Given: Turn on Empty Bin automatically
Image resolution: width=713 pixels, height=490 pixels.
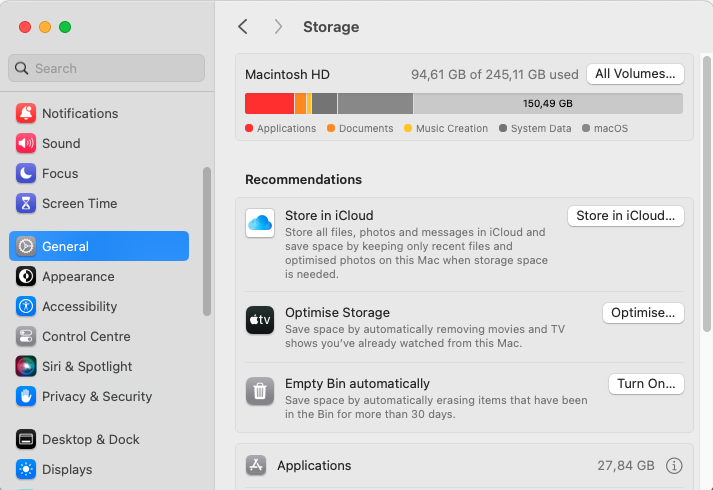Looking at the screenshot, I should 646,384.
